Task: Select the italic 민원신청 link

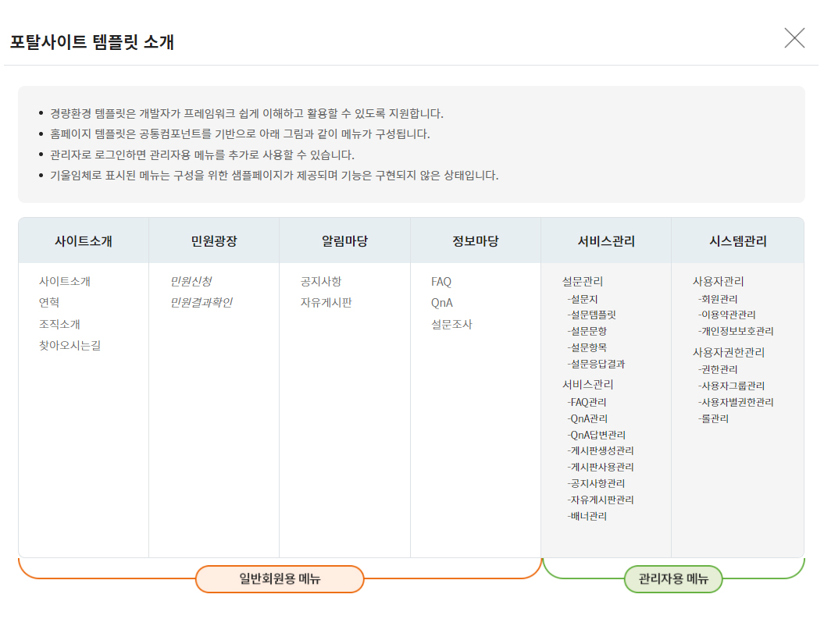Action: point(191,281)
